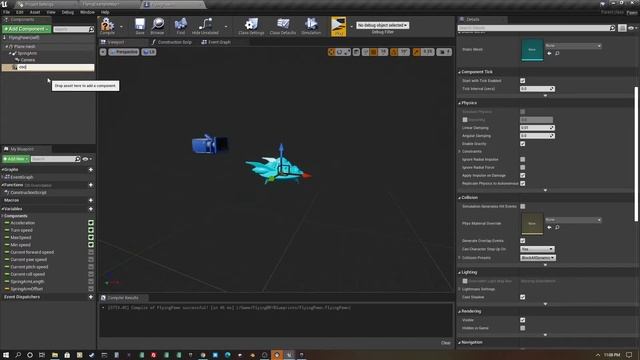The image size is (640, 360).
Task: Click the Hide Unrelated toolbar icon
Action: [205, 26]
